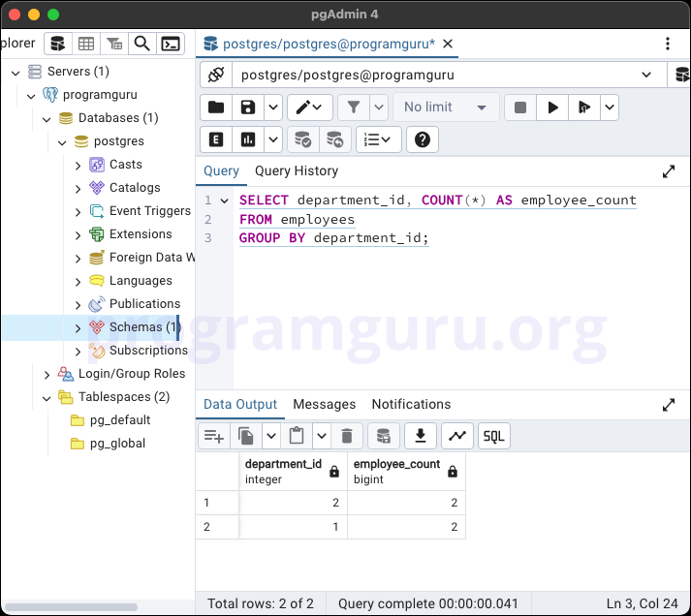Open macros list button
The image size is (691, 616).
point(378,139)
